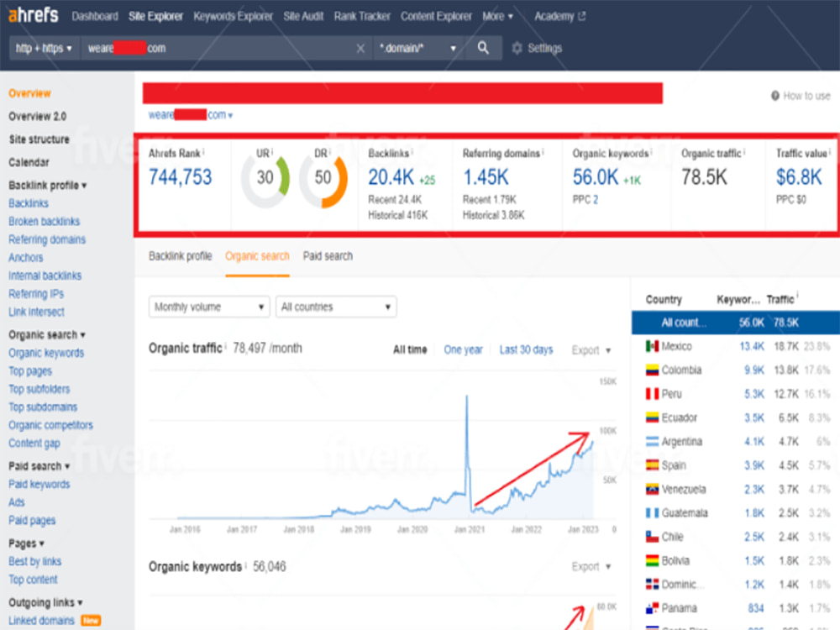840x630 pixels.
Task: Open the *.domain/* mode dropdown
Action: tap(417, 48)
